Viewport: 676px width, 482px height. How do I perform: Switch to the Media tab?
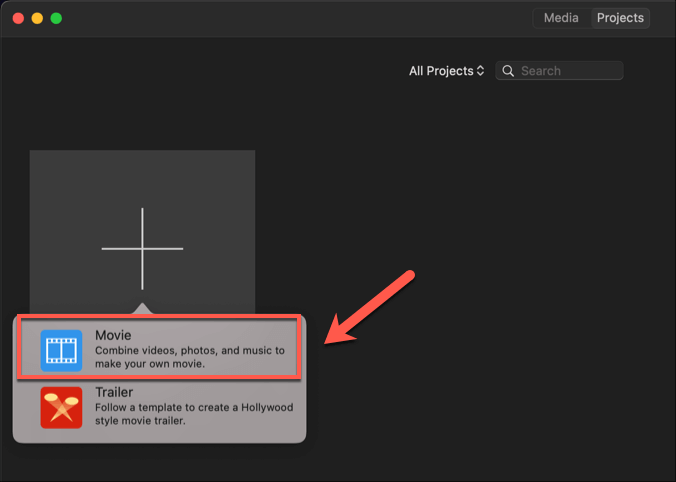pos(561,18)
